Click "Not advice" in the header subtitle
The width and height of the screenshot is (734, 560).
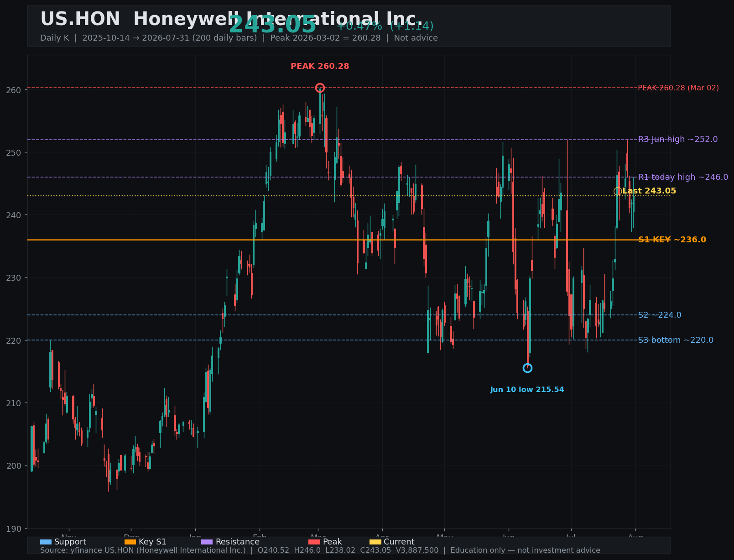(416, 38)
